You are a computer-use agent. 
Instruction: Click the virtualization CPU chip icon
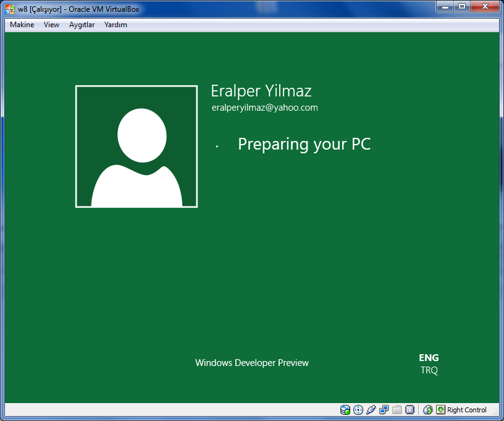pos(410,410)
